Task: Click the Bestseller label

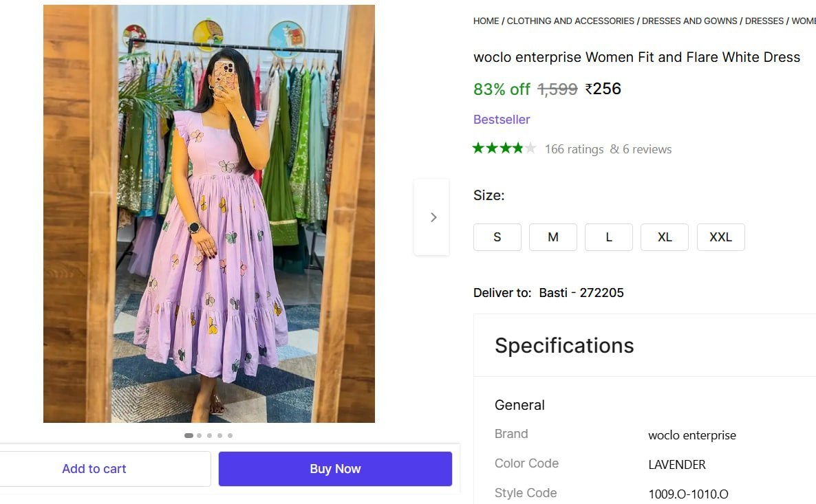Action: 502,120
